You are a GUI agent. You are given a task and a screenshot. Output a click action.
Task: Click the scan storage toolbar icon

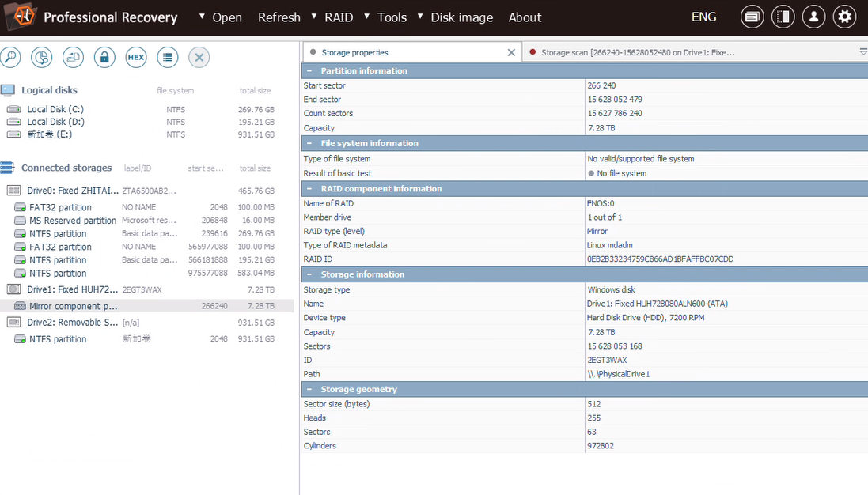click(41, 57)
